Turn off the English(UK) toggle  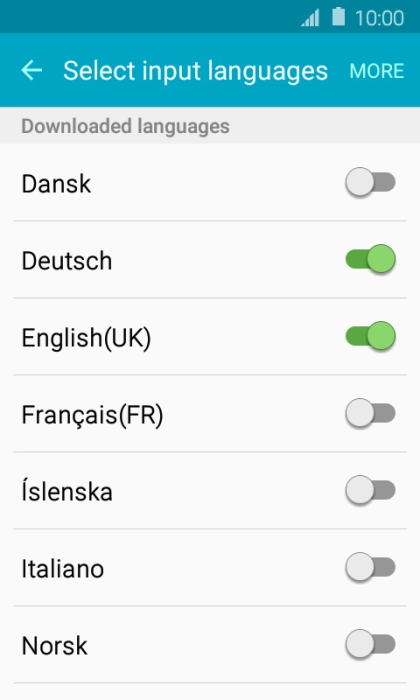click(370, 336)
